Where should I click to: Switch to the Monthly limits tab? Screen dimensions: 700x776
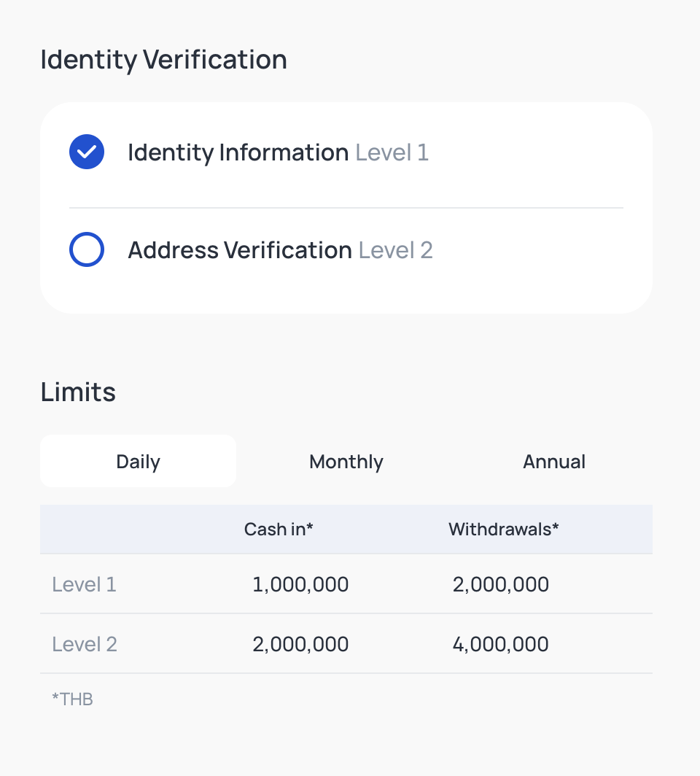tap(346, 461)
